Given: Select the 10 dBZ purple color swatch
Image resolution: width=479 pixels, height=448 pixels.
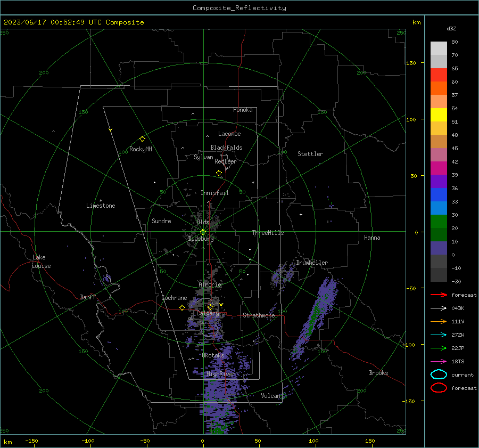Looking at the screenshot, I should click(439, 248).
